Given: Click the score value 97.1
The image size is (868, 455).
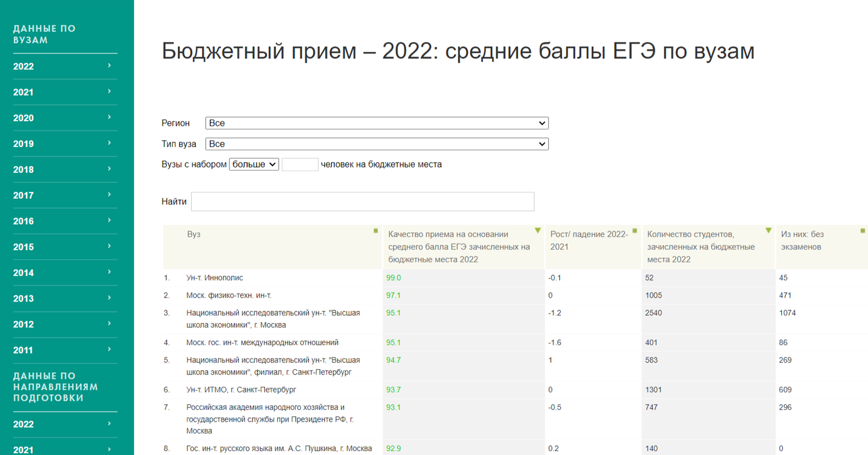Looking at the screenshot, I should 393,296.
